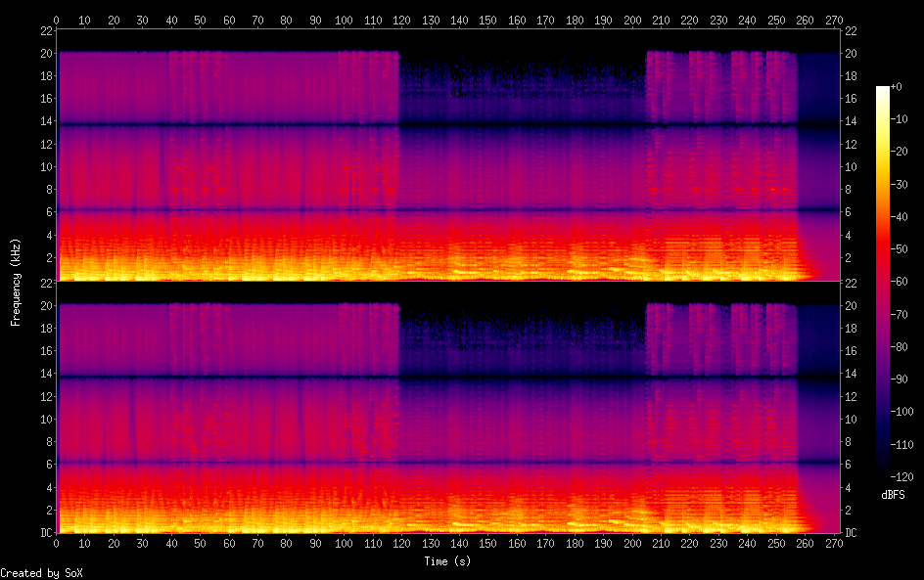The image size is (924, 580).
Task: Click the DC label at the bottom-right corner
Action: pos(852,533)
